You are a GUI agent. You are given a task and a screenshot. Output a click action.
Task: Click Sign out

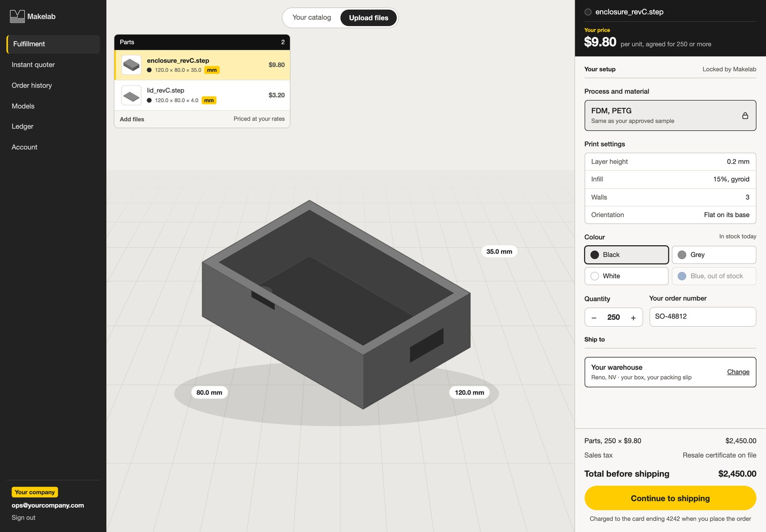pyautogui.click(x=23, y=518)
